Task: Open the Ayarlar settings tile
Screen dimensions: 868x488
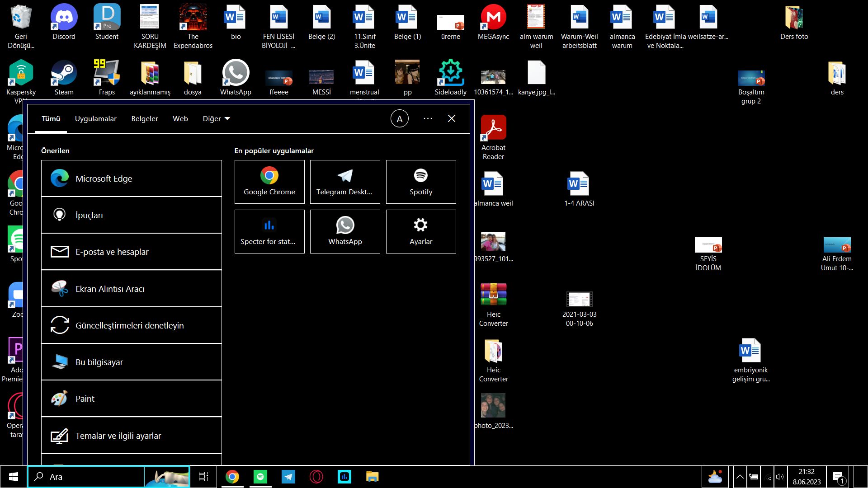Action: coord(421,231)
